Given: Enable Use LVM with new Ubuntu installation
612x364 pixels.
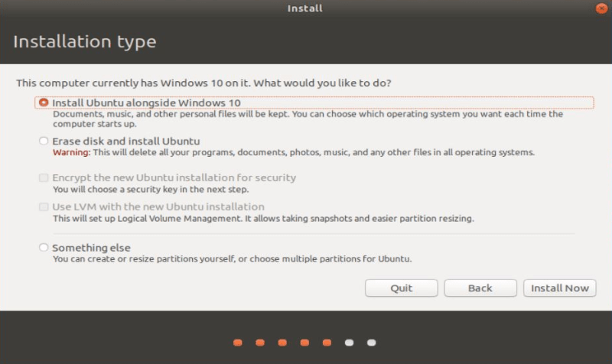Looking at the screenshot, I should click(44, 206).
